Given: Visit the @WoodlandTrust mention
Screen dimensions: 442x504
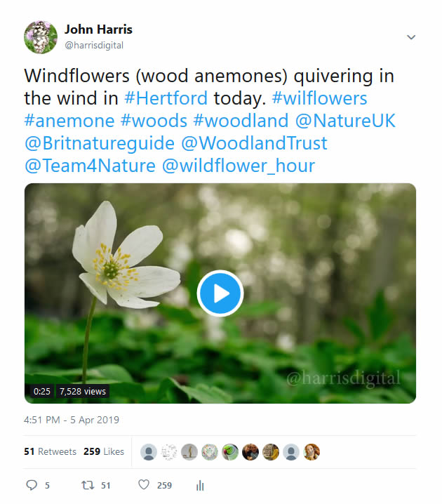Looking at the screenshot, I should pos(254,143).
